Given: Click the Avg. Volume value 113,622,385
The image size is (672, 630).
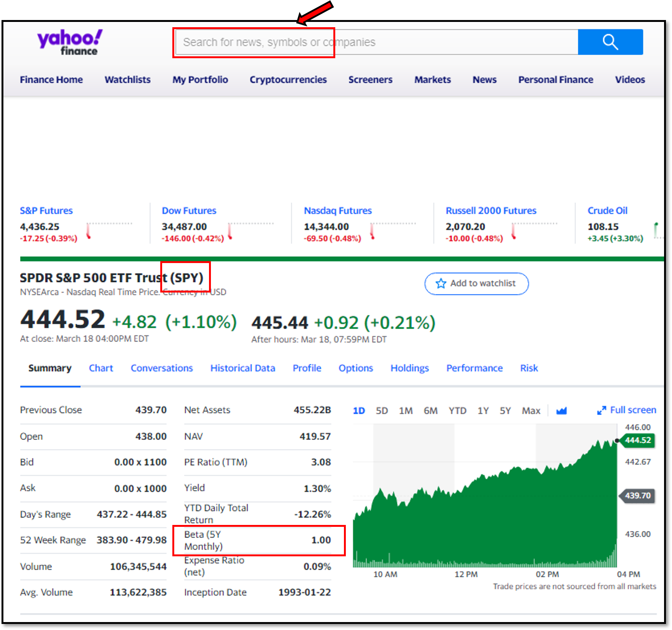Looking at the screenshot, I should click(x=138, y=592).
